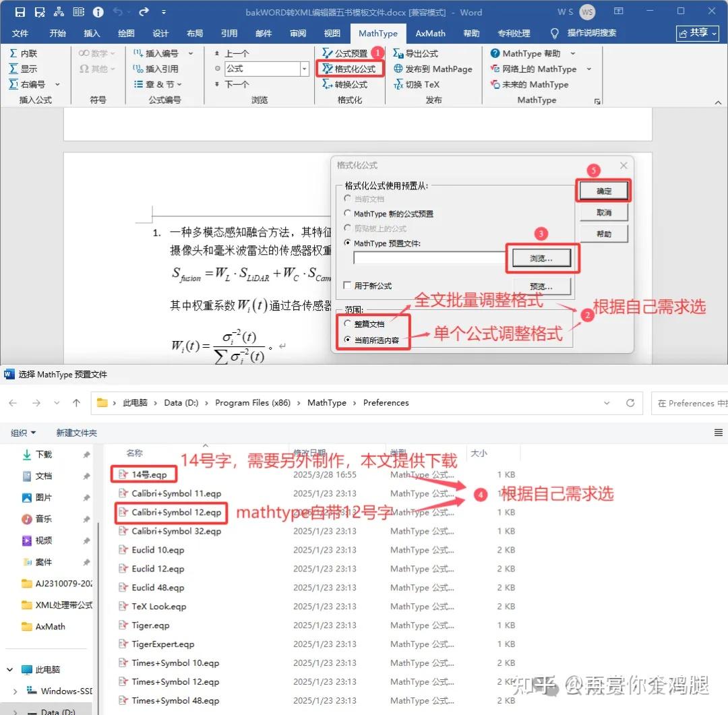Open the 组织 dropdown in file dialog
Image resolution: width=728 pixels, height=715 pixels.
click(x=22, y=432)
